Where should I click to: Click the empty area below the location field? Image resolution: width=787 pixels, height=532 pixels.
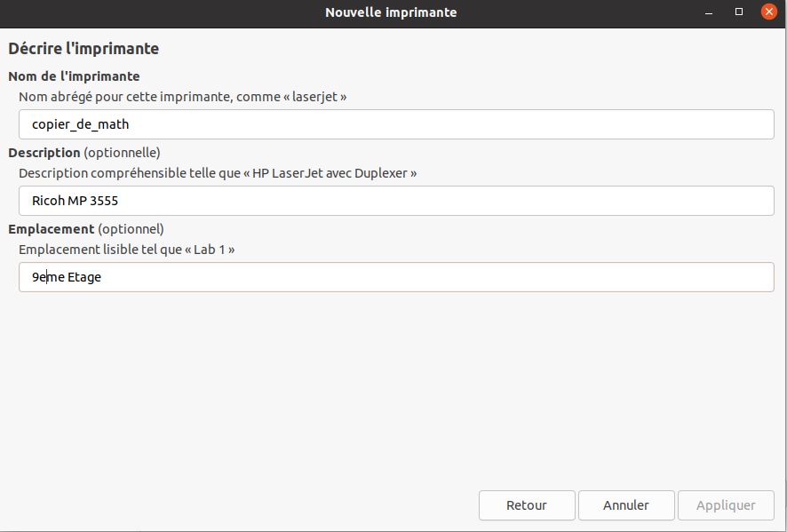tap(393, 386)
